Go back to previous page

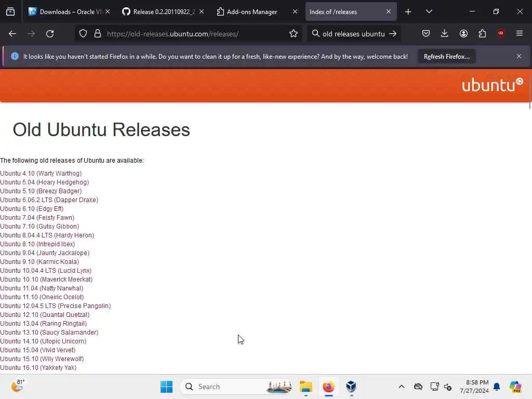12,34
